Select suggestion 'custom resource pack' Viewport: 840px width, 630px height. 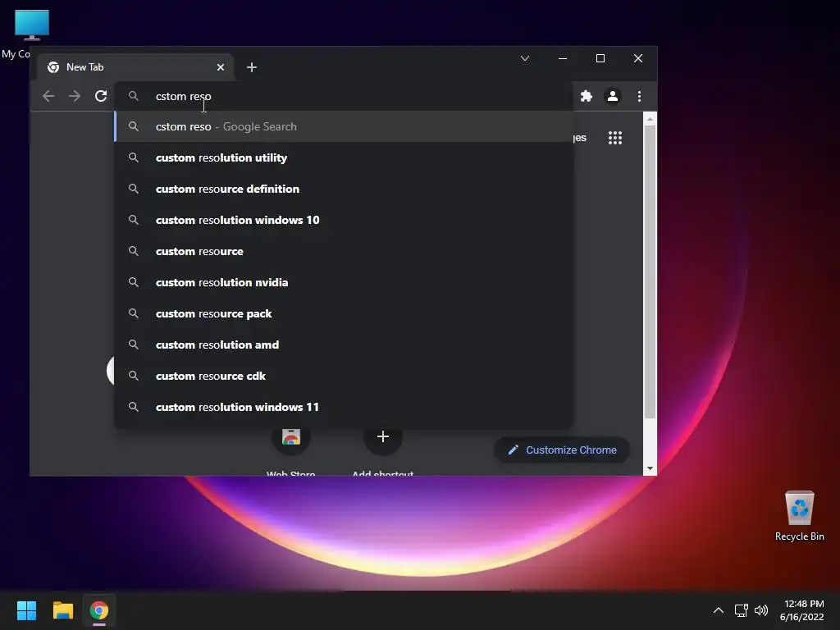tap(344, 313)
